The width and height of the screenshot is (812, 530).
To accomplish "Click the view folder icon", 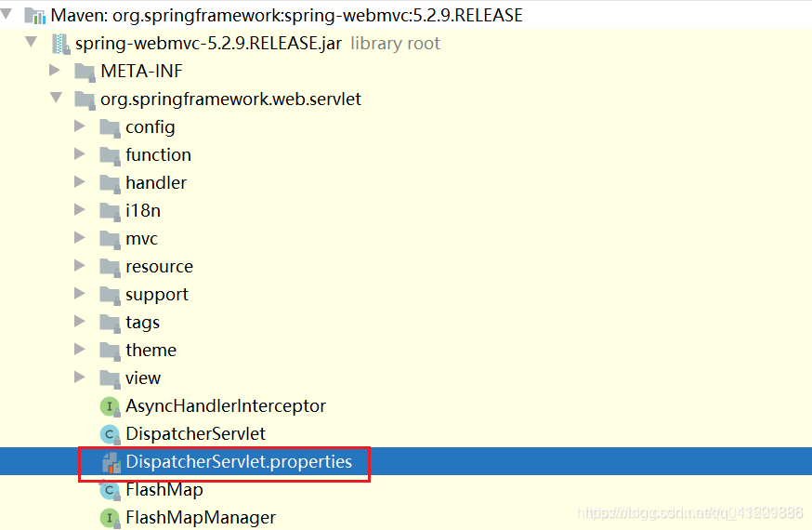I will (110, 378).
